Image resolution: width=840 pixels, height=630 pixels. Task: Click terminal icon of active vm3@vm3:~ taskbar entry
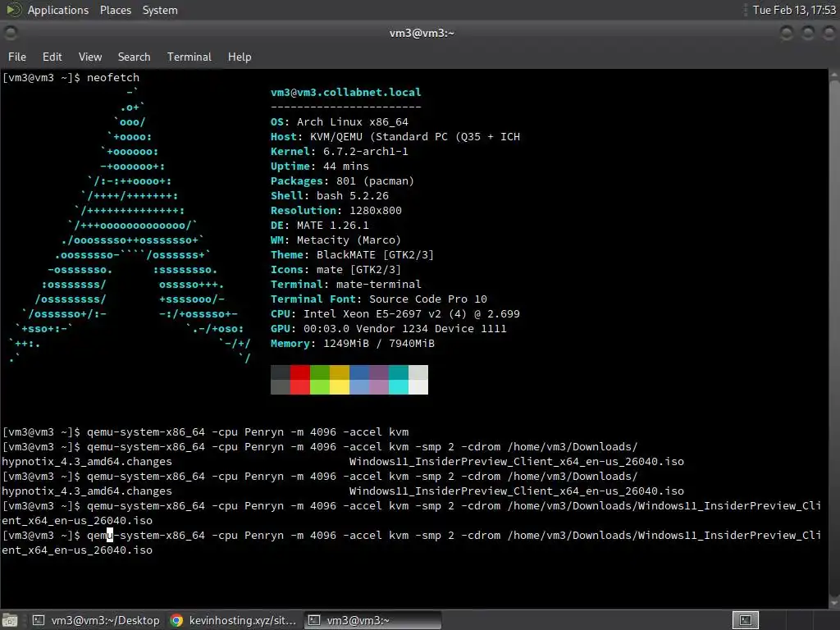coord(314,620)
